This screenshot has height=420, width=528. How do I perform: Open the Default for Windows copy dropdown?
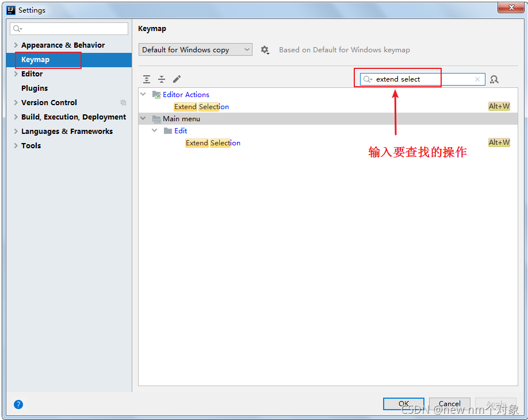pyautogui.click(x=196, y=50)
